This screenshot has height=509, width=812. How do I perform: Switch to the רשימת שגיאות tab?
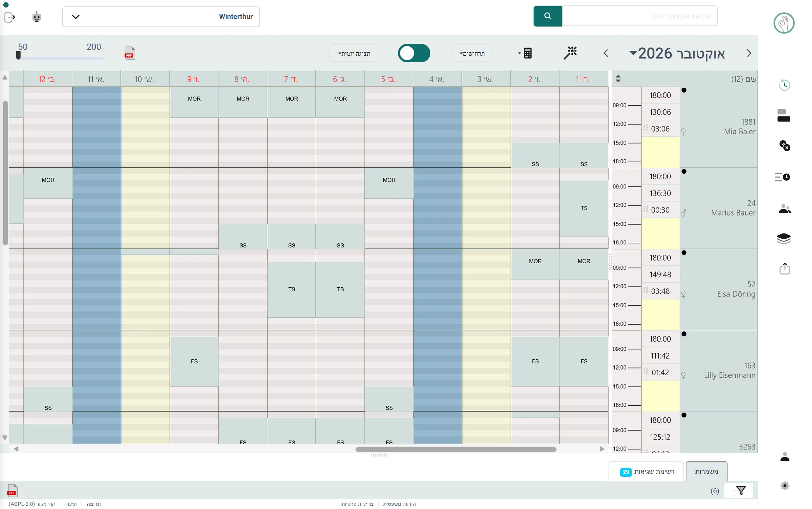646,471
